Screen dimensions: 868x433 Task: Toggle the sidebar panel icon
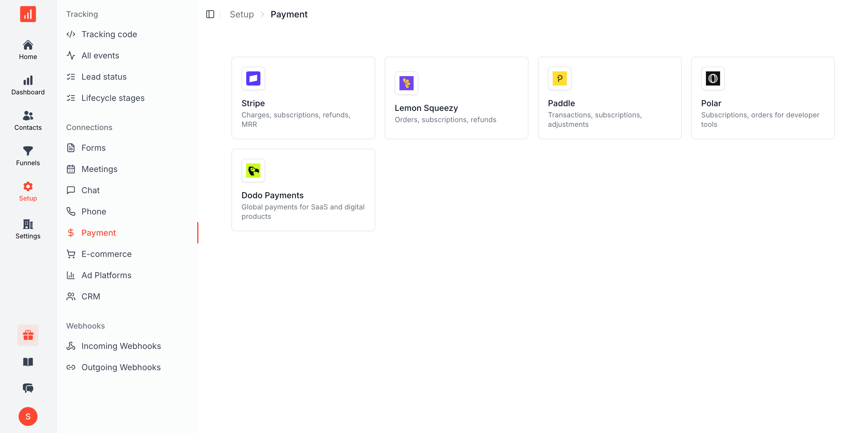pyautogui.click(x=210, y=14)
